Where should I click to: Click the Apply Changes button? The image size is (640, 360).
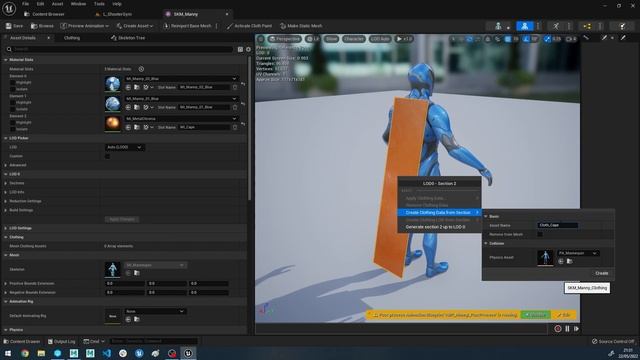point(122,219)
